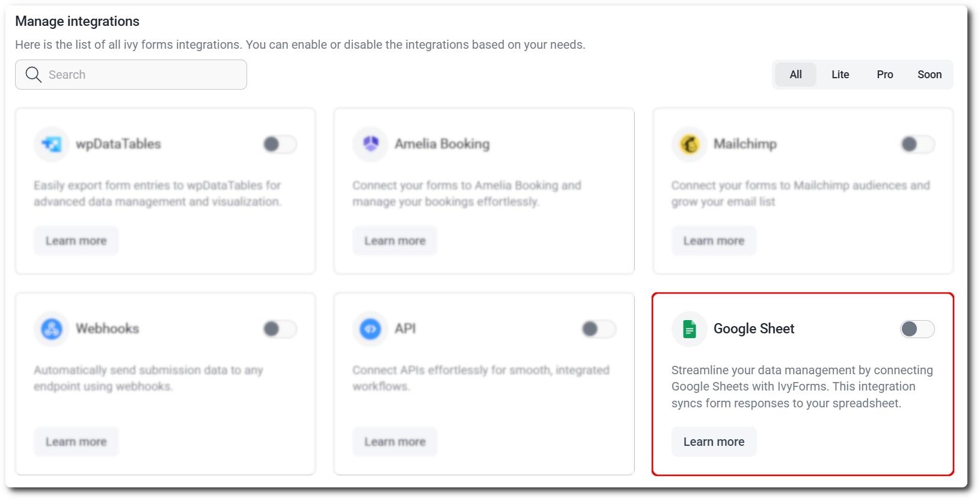This screenshot has width=980, height=500.
Task: Click the API card title
Action: click(405, 329)
